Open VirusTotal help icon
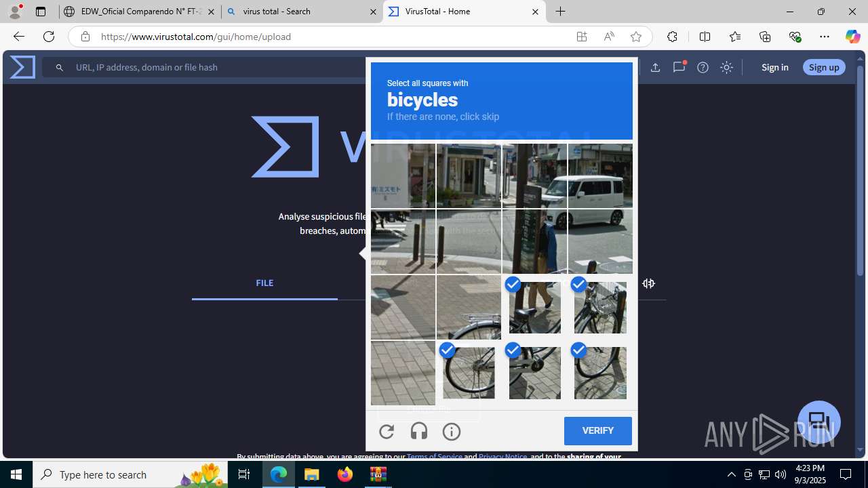 point(703,67)
